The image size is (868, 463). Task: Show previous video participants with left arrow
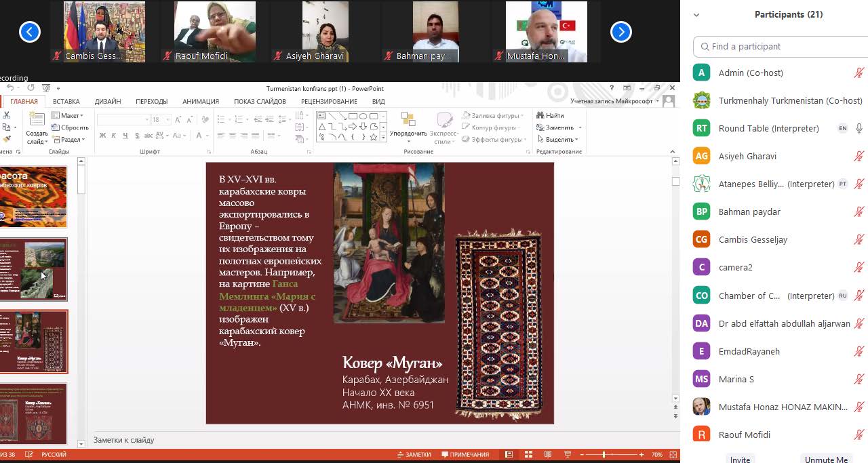coord(30,32)
